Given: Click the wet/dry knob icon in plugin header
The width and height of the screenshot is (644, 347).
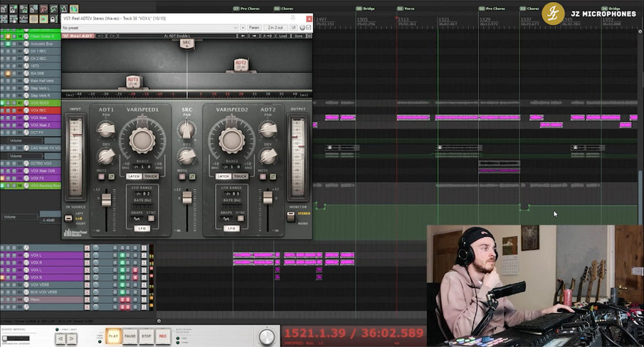Looking at the screenshot, I should [x=302, y=28].
